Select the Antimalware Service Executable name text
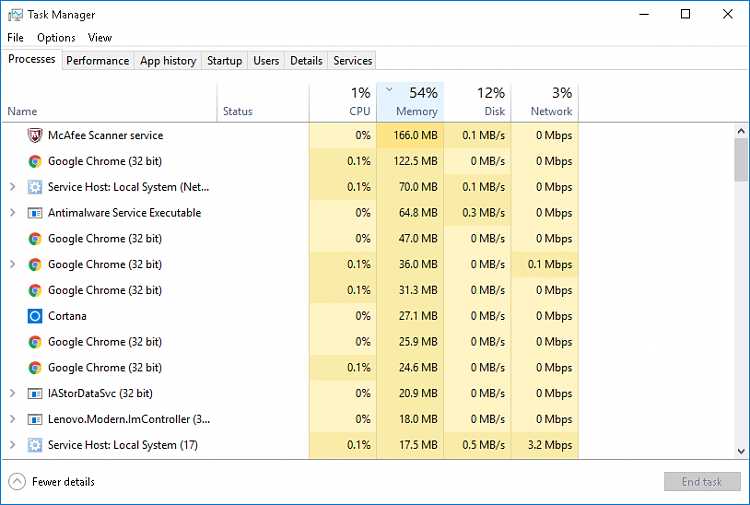The image size is (750, 505). pyautogui.click(x=124, y=213)
